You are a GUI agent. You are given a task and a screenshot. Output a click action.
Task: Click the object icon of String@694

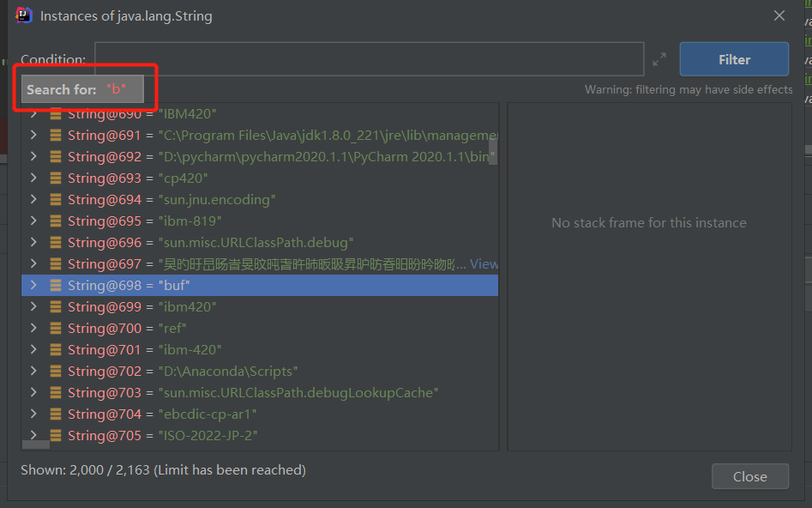56,200
